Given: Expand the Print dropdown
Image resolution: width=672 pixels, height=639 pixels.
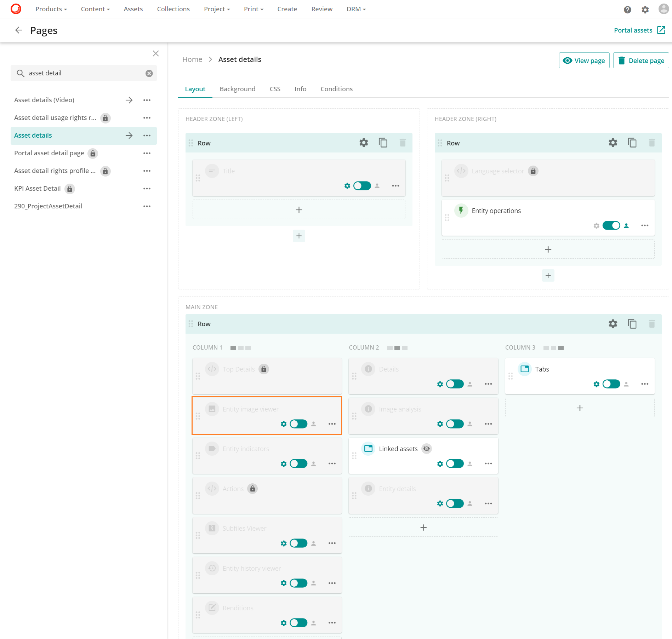Looking at the screenshot, I should click(253, 9).
